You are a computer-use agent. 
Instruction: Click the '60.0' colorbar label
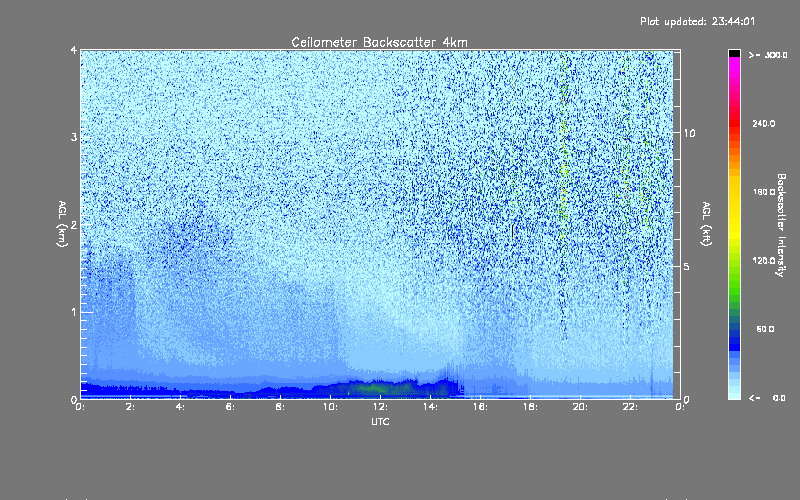click(x=765, y=329)
